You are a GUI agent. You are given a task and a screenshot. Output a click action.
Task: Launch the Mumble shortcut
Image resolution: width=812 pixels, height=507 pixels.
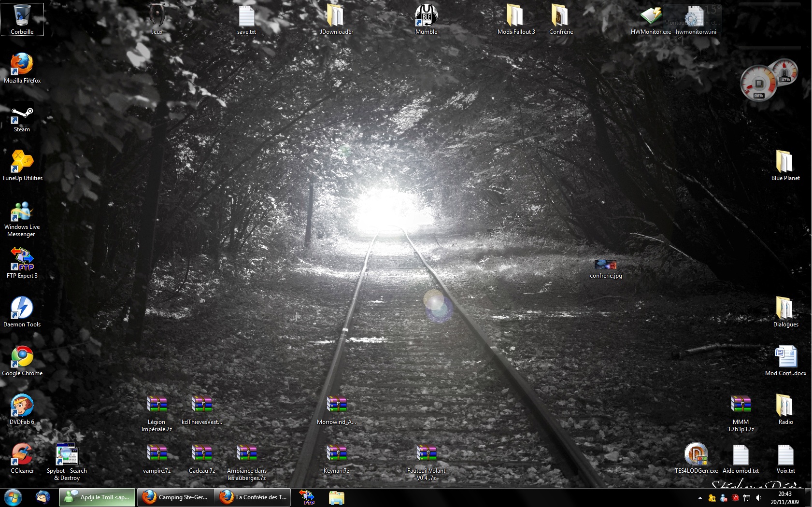click(x=426, y=19)
